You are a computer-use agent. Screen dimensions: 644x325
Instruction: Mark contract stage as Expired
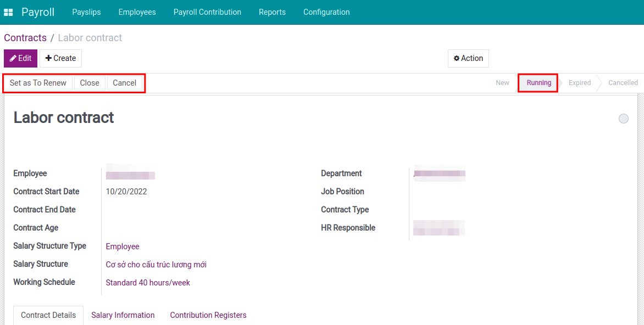(x=579, y=83)
